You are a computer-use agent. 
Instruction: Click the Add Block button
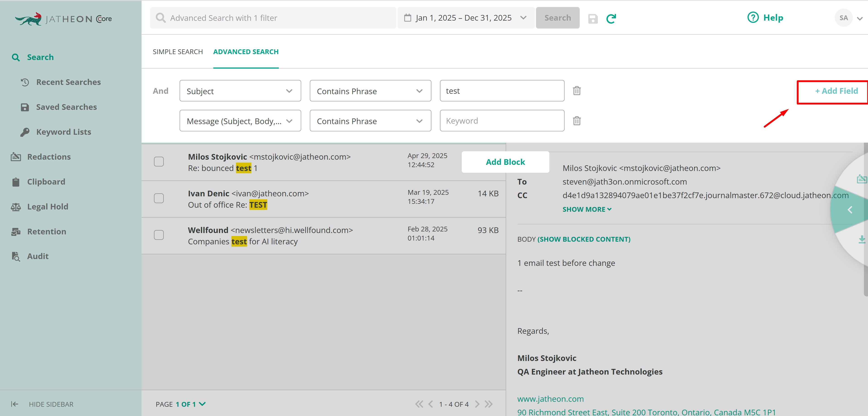tap(505, 162)
